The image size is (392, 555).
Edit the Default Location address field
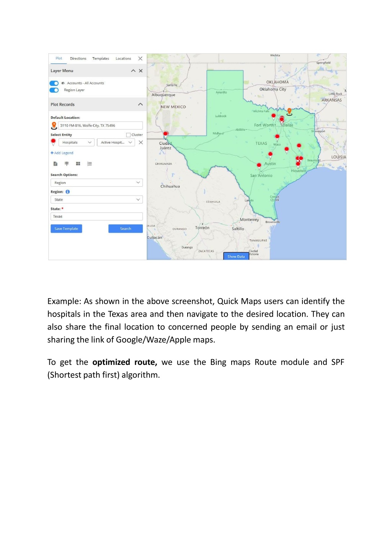(x=100, y=125)
